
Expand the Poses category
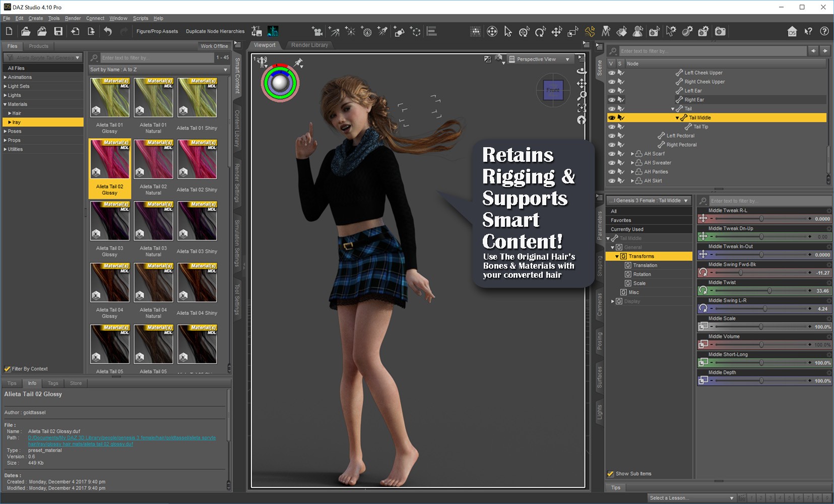point(5,132)
